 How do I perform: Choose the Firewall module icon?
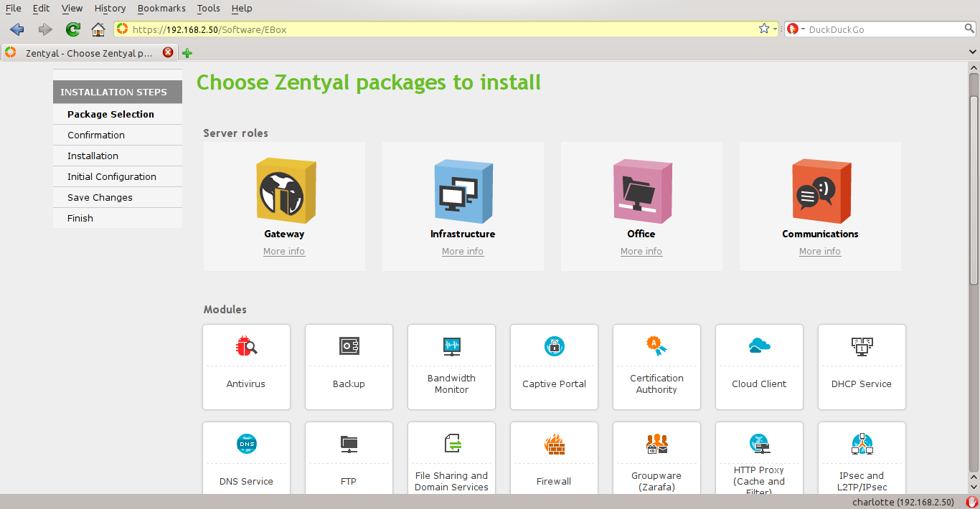pos(554,444)
